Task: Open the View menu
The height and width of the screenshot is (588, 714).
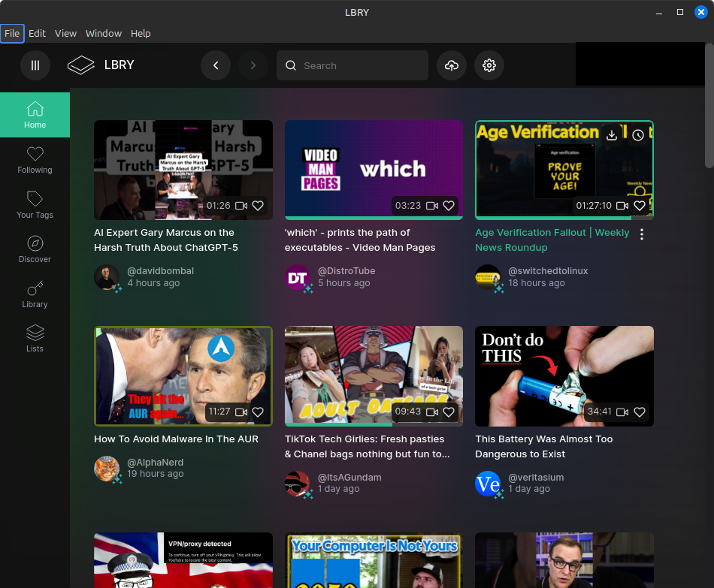Action: pyautogui.click(x=65, y=34)
